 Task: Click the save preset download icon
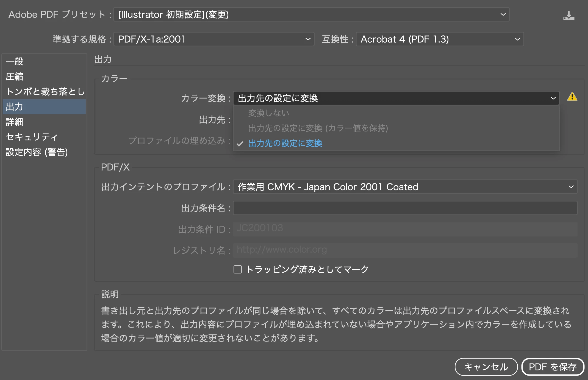pyautogui.click(x=568, y=16)
